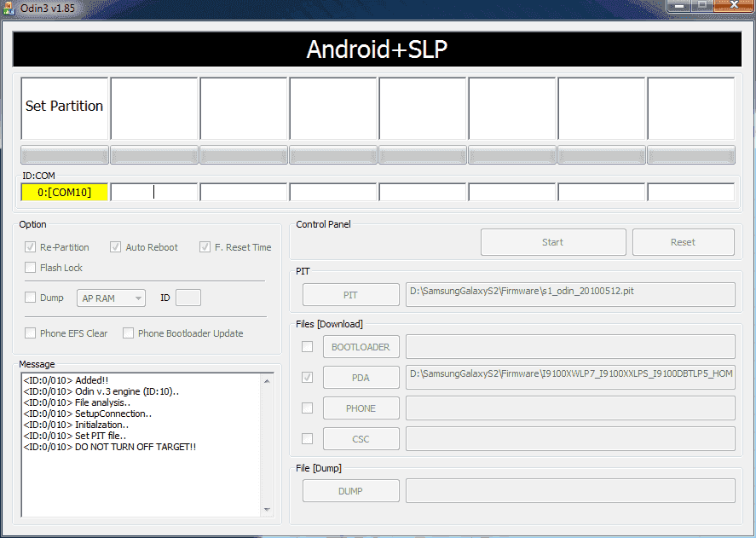The height and width of the screenshot is (538, 756).
Task: Click the 'File analysis..' log line
Action: coord(77,402)
